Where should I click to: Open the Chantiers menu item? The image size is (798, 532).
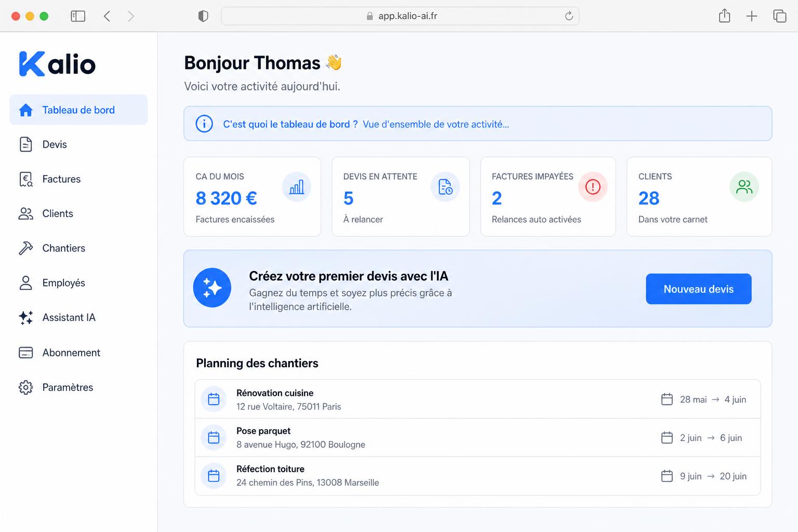point(78,248)
